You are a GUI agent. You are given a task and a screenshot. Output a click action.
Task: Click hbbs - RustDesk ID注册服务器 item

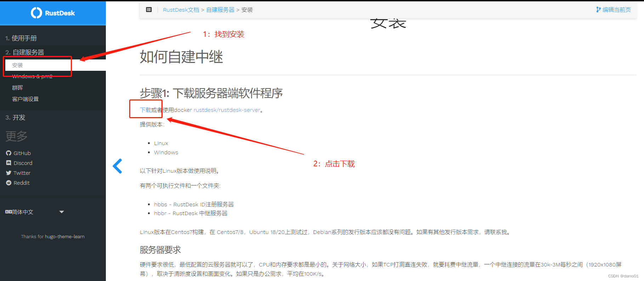(194, 204)
